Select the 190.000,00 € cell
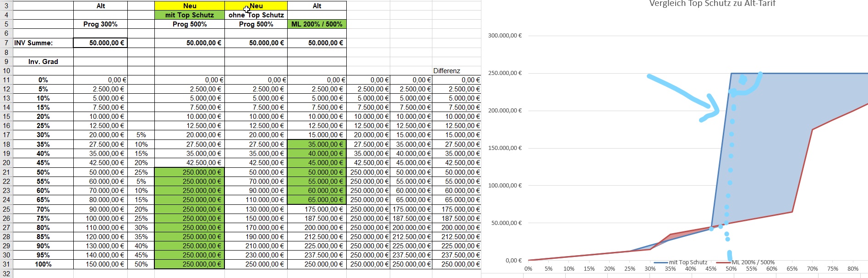The width and height of the screenshot is (868, 278). click(x=256, y=237)
